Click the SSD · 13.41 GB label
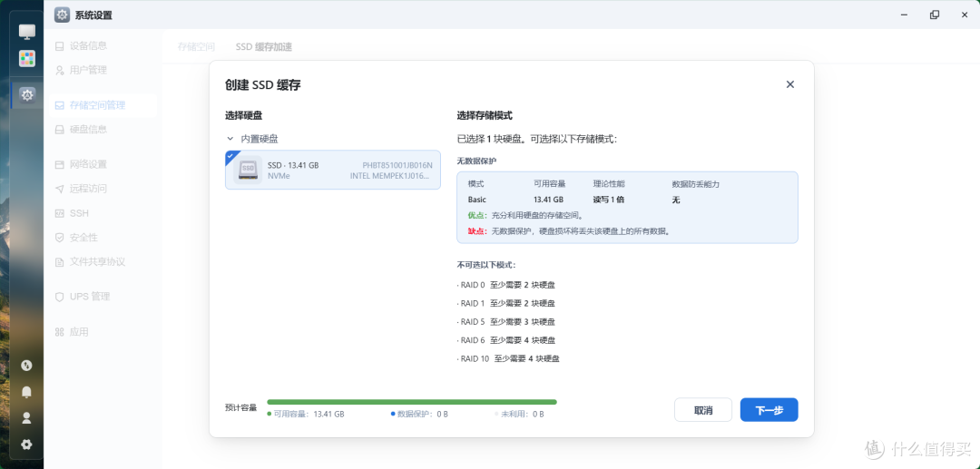The width and height of the screenshot is (980, 469). (x=293, y=165)
